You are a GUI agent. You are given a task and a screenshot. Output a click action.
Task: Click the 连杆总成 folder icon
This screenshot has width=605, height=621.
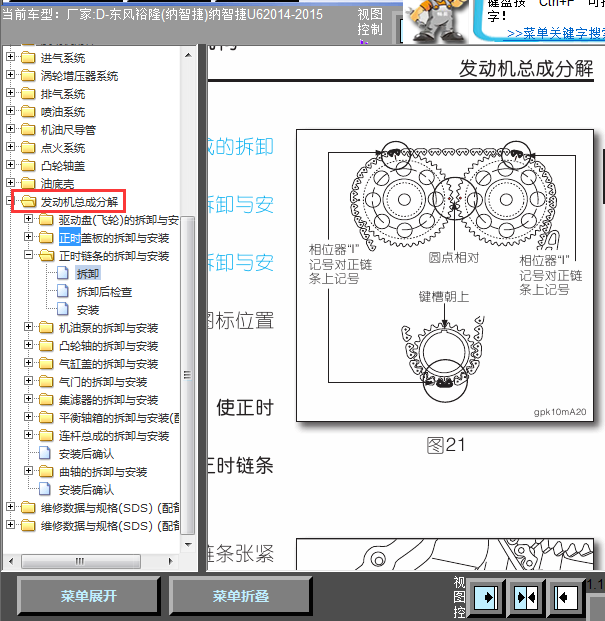46,436
